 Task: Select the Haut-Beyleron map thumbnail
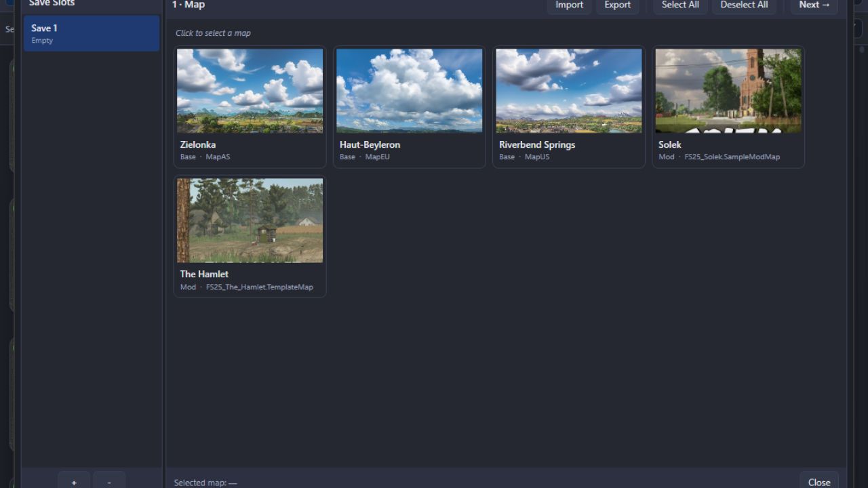pyautogui.click(x=409, y=90)
